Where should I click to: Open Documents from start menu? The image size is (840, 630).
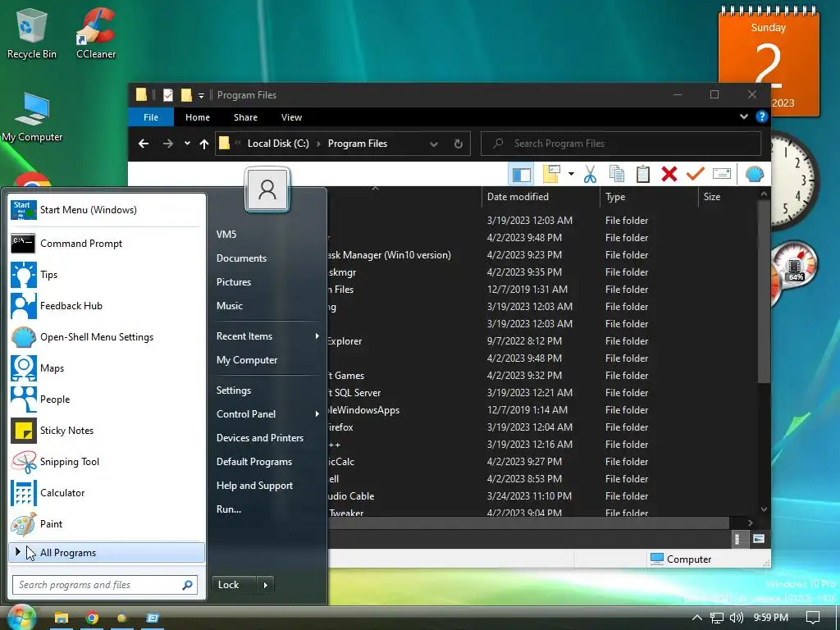(x=242, y=258)
